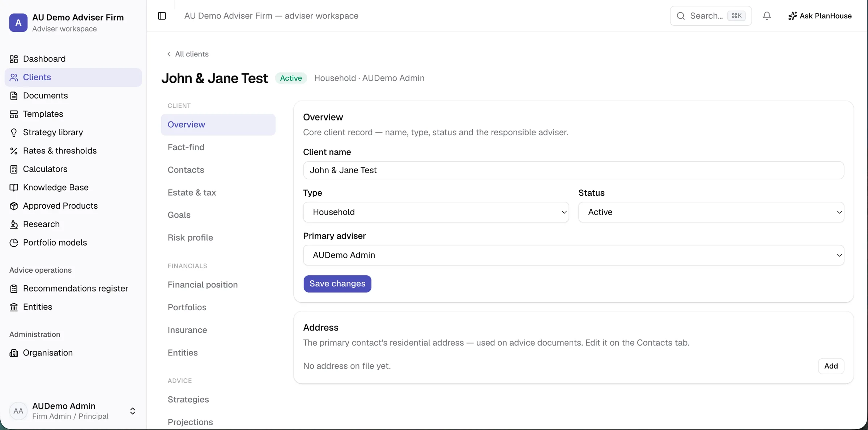Click the Recommendations register clipboard icon

coord(14,289)
